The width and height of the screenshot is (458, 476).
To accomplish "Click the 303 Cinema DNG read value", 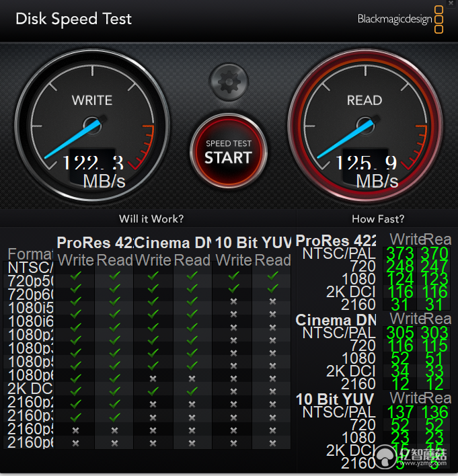I will click(x=434, y=332).
